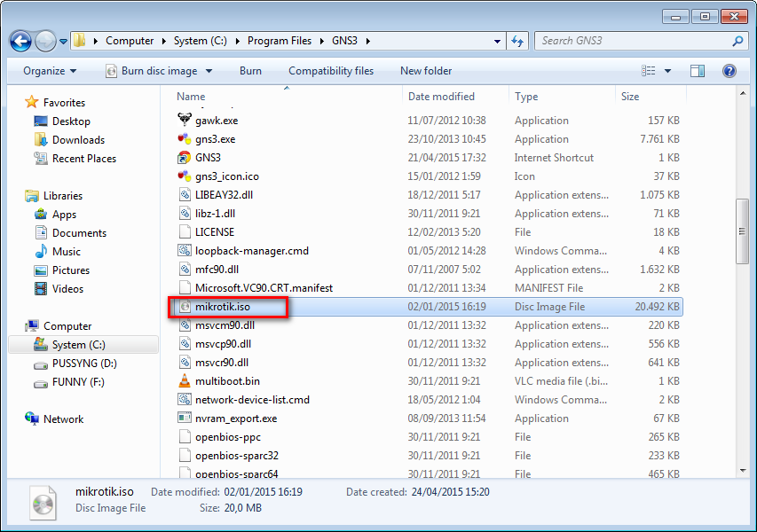The image size is (757, 532).
Task: Toggle the preview pane icon
Action: [x=698, y=71]
